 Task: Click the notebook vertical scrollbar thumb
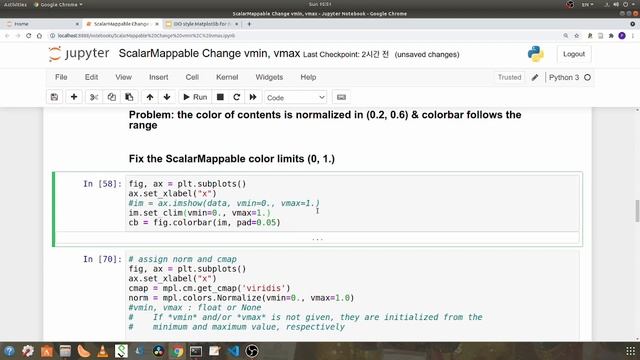(x=637, y=211)
